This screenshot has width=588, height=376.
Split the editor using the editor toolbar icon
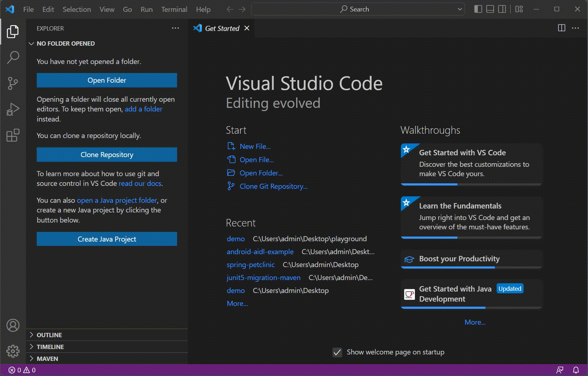coord(562,28)
